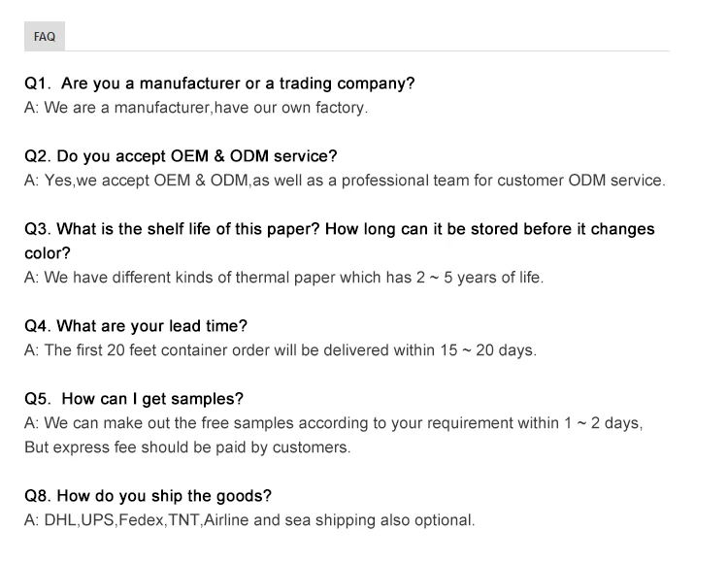The height and width of the screenshot is (563, 728).
Task: Select the answer about thermal paper life
Action: [283, 278]
